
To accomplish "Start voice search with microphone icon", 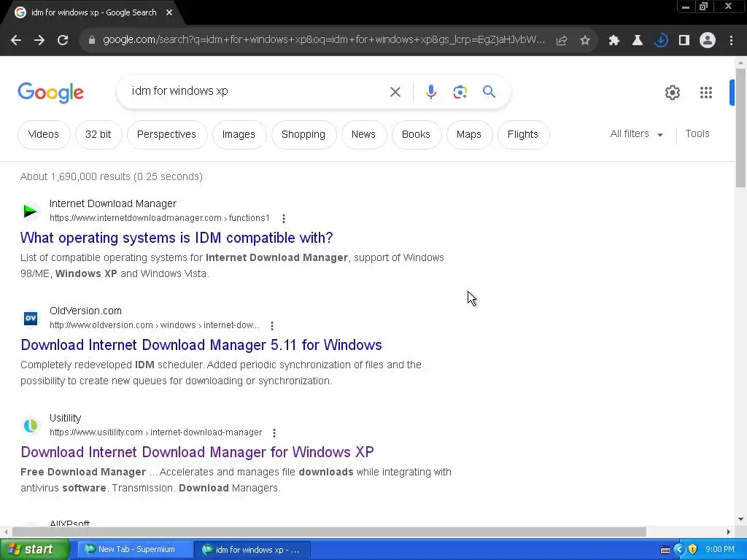I will 431,92.
